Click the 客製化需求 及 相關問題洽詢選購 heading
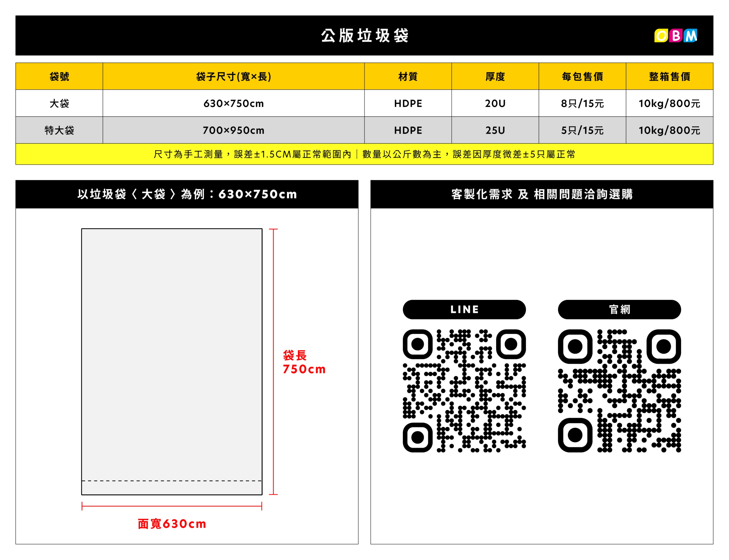Viewport: 729px width, 560px height. [x=542, y=194]
